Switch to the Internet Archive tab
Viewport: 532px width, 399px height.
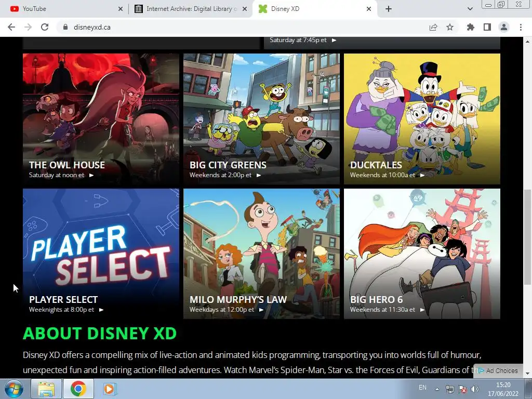tap(191, 9)
